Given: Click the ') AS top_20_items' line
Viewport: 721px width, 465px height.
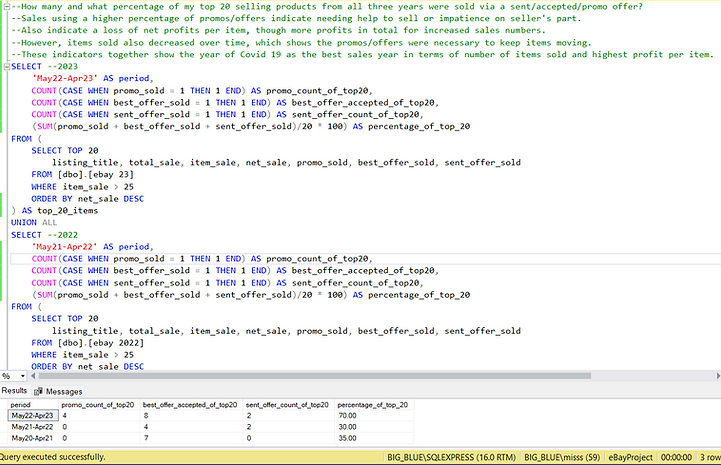Looking at the screenshot, I should pyautogui.click(x=55, y=210).
